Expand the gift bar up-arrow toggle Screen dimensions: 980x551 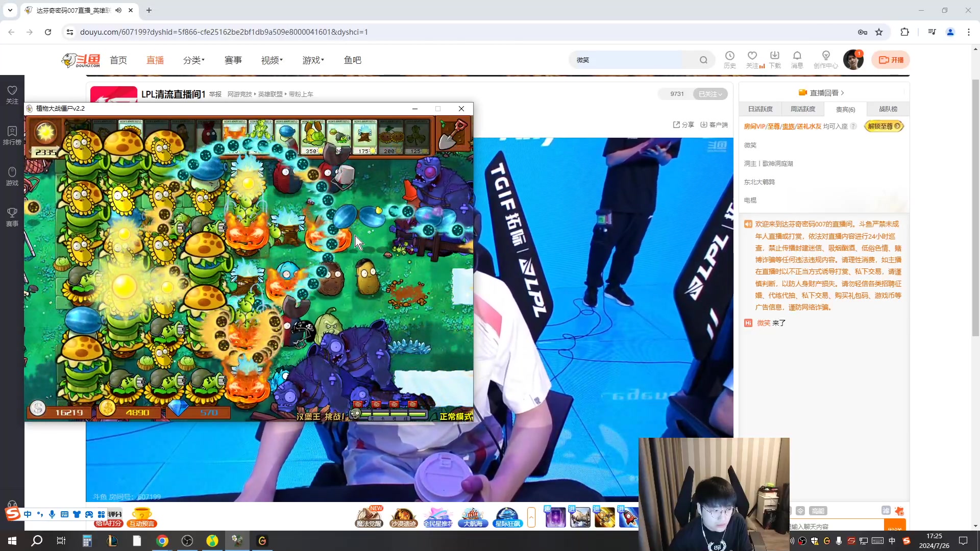[531, 517]
